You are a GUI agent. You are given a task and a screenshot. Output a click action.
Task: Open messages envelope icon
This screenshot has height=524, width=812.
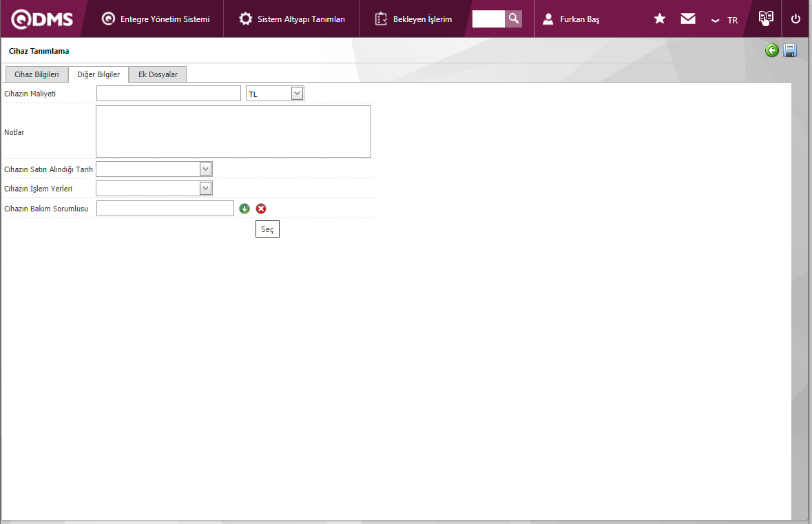pyautogui.click(x=688, y=19)
